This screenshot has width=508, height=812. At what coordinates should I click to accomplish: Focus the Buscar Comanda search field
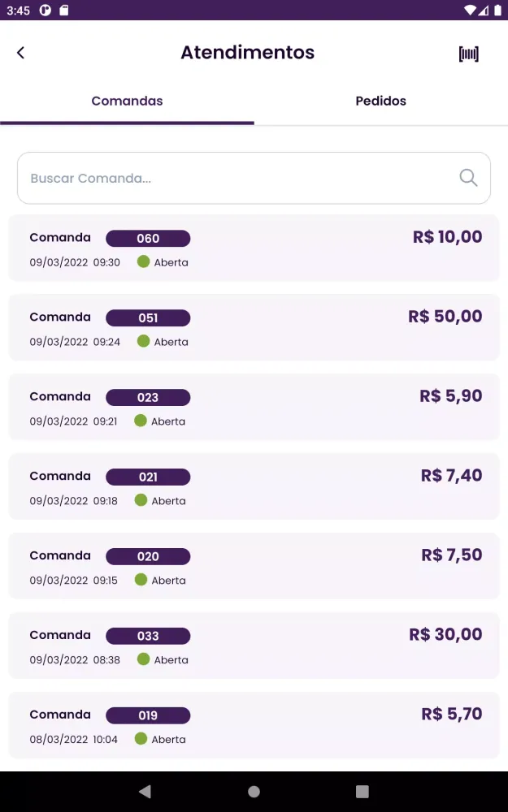[x=254, y=178]
